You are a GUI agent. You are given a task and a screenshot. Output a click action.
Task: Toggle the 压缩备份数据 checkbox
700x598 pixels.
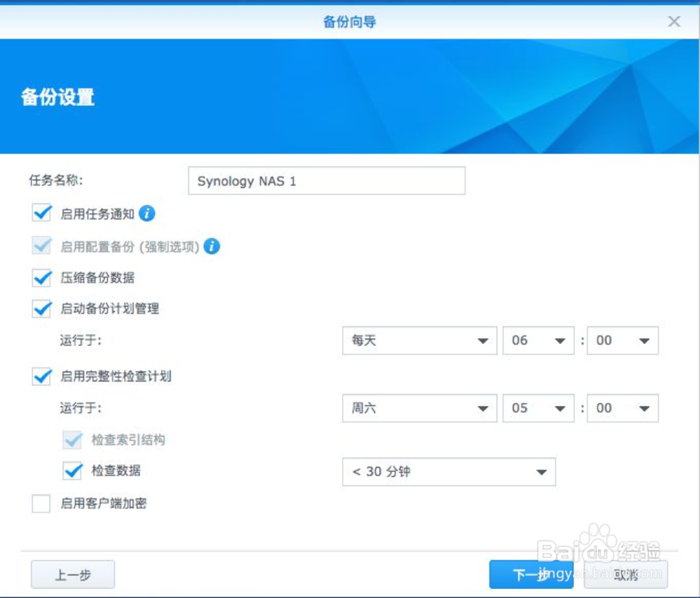(x=41, y=277)
